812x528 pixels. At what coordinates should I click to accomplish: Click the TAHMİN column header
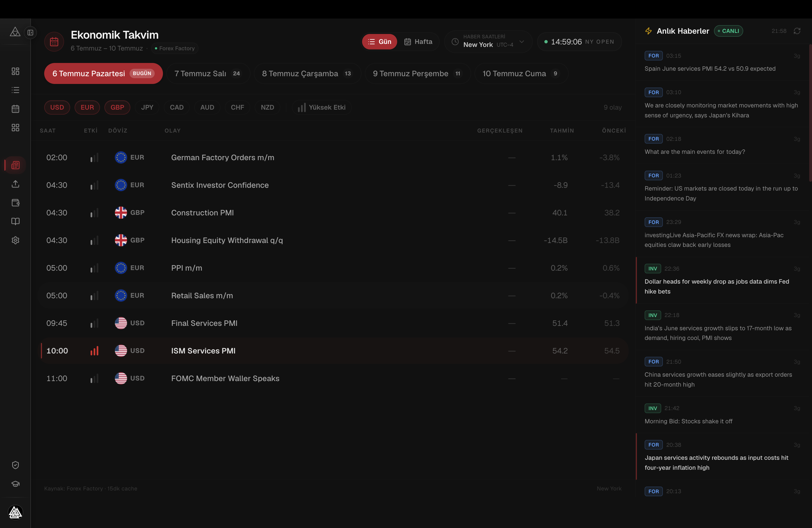tap(561, 131)
